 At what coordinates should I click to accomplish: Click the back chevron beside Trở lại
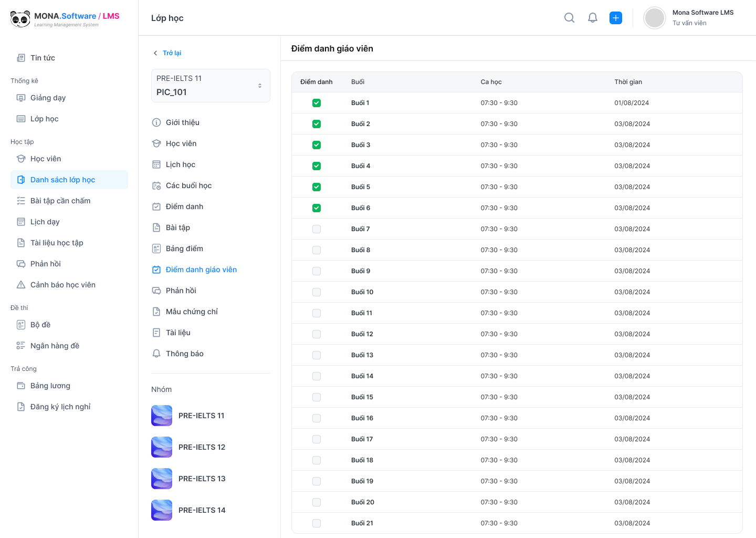pyautogui.click(x=155, y=53)
